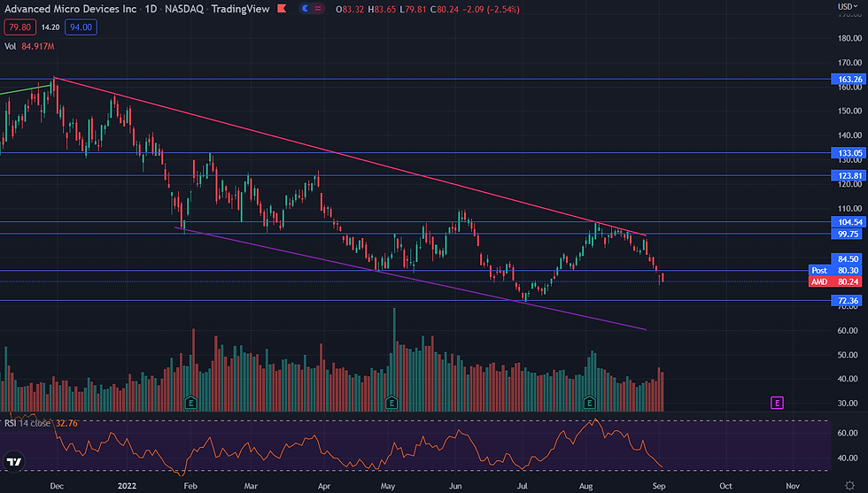The image size is (868, 493).
Task: Click the 99.75 price level label
Action: (848, 234)
